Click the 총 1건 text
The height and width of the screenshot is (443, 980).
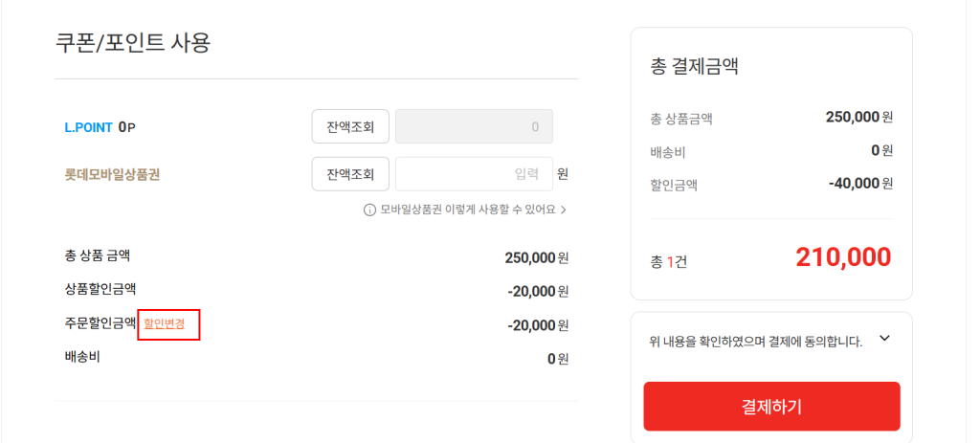[x=668, y=261]
